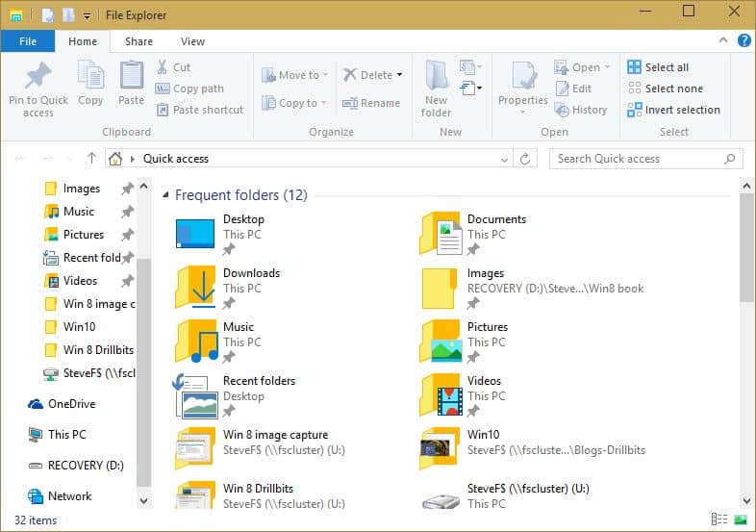The width and height of the screenshot is (756, 532).
Task: Click the Delete X icon
Action: click(349, 75)
